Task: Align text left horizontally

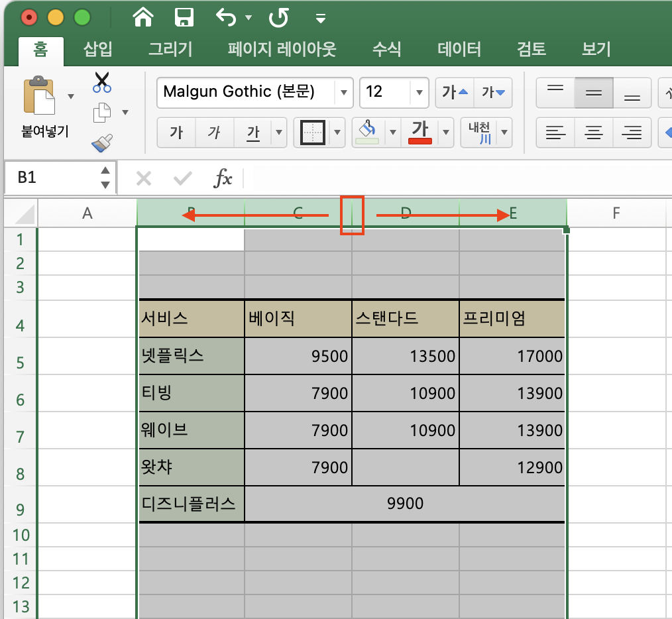Action: coord(555,133)
